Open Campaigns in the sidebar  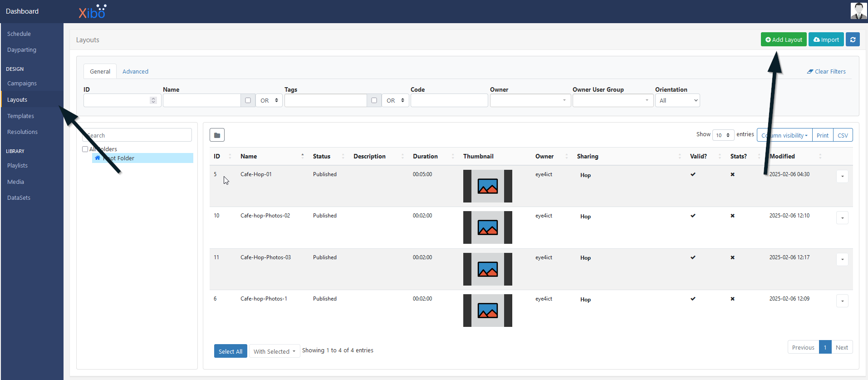pyautogui.click(x=22, y=84)
